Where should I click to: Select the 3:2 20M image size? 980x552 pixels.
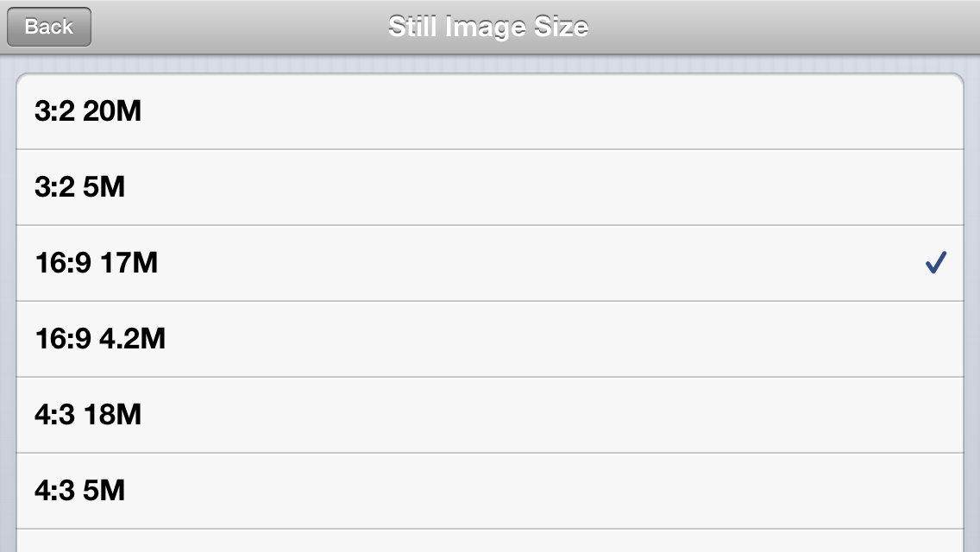(x=489, y=112)
